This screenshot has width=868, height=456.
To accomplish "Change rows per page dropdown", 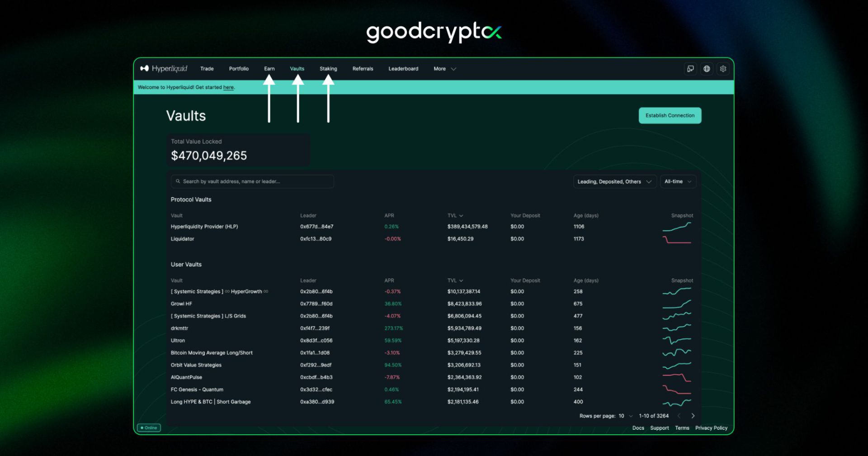I will pos(626,416).
